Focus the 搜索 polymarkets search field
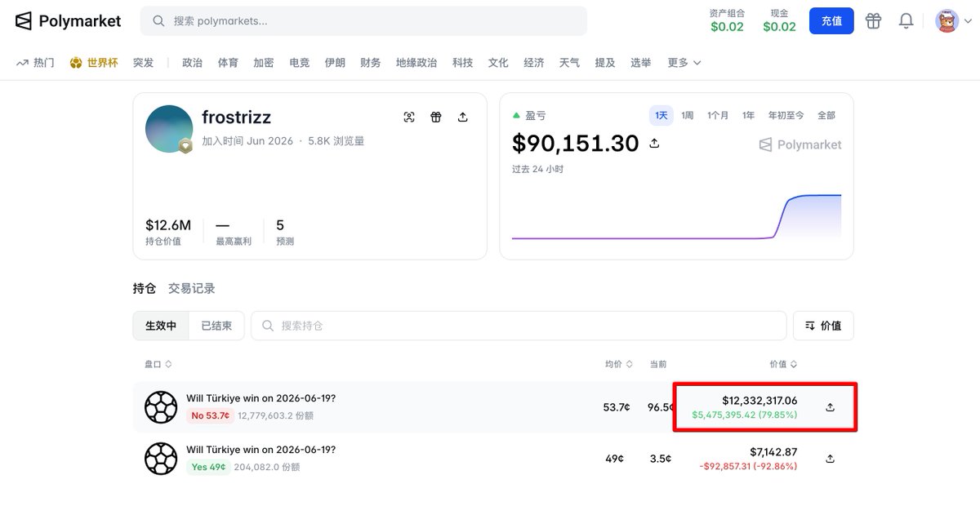980x506 pixels. [363, 21]
